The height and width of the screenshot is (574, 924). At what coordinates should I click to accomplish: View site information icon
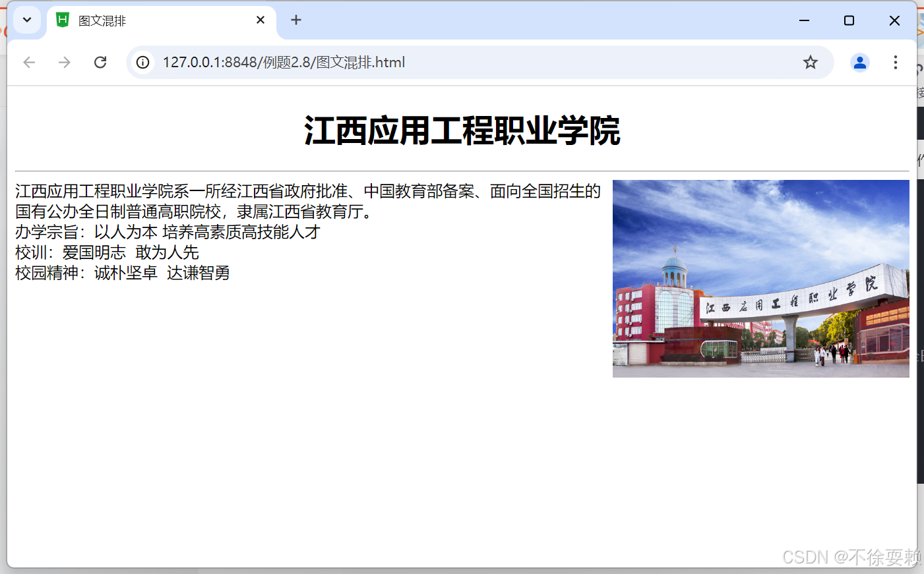[x=143, y=63]
